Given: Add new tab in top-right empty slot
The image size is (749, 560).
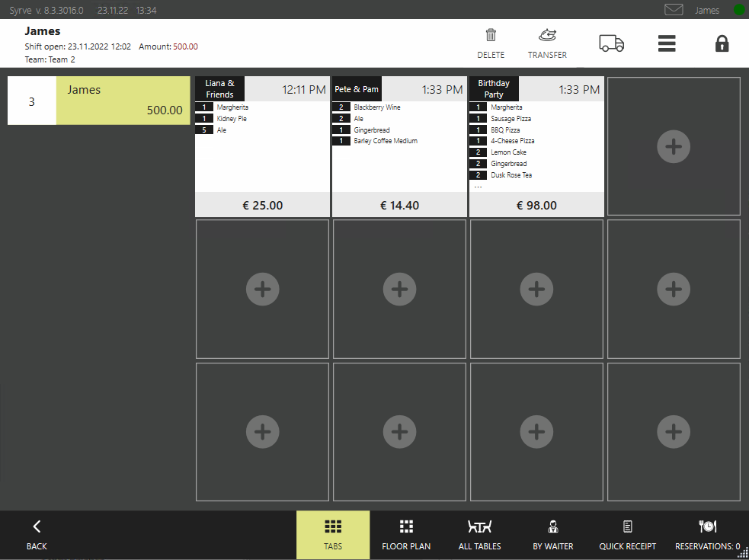Looking at the screenshot, I should pyautogui.click(x=674, y=147).
